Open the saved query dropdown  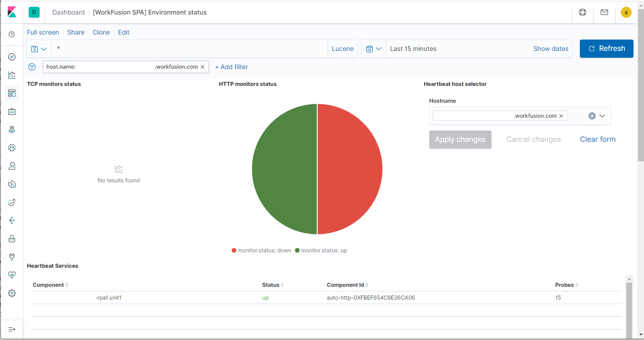pos(39,49)
